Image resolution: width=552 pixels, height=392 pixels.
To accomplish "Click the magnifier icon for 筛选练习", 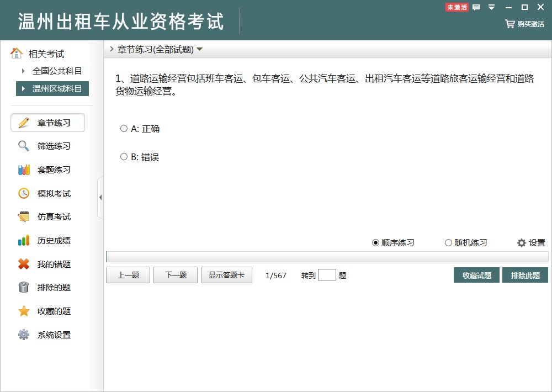I will click(24, 146).
